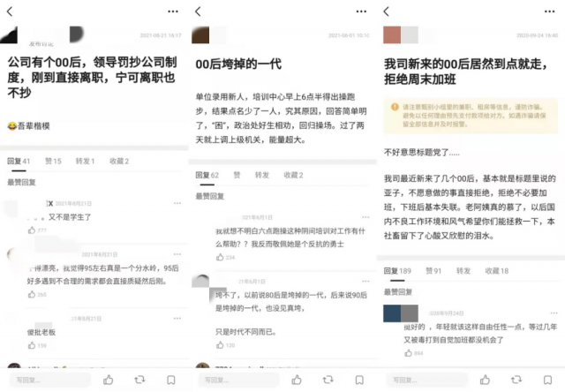Open more options on right post
This screenshot has width=565, height=392.
[x=549, y=11]
